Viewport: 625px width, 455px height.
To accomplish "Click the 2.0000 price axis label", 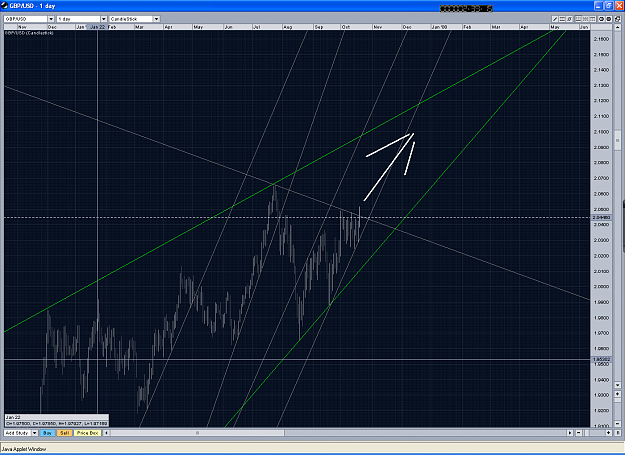I will coord(601,287).
